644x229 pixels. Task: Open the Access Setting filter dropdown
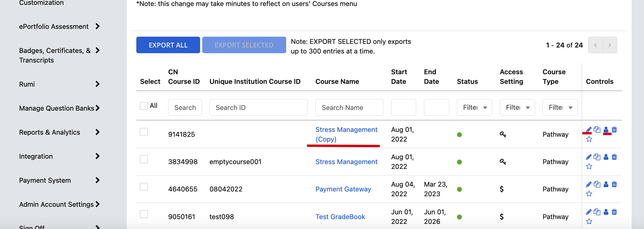pos(517,108)
